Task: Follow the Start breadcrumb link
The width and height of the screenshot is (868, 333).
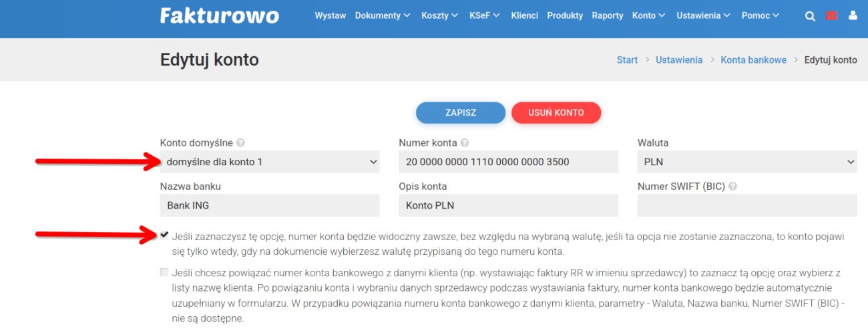Action: coord(627,60)
